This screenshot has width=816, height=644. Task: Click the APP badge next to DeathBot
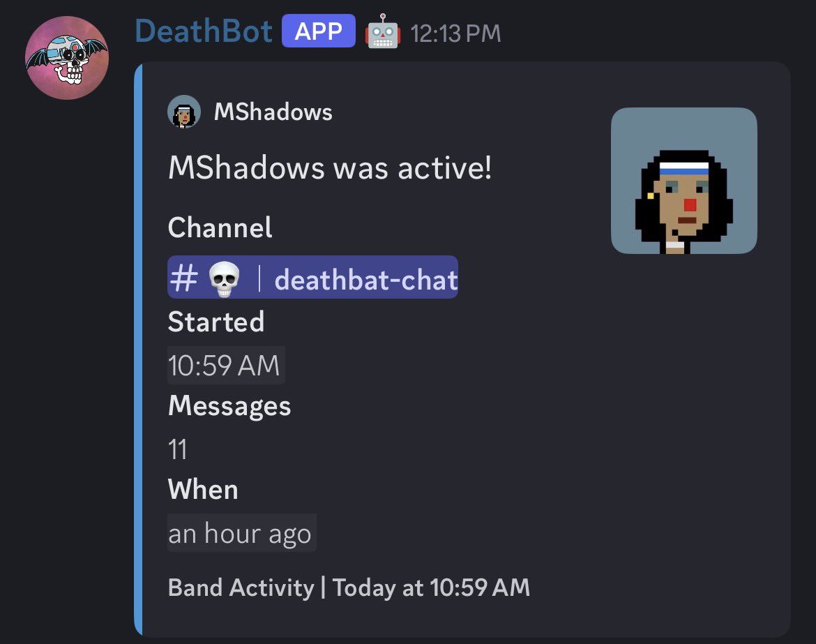(318, 31)
